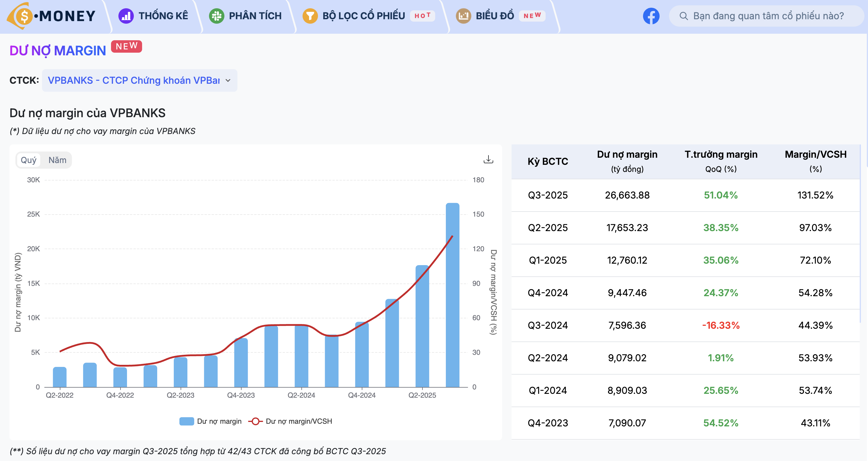Open the Thống Kê tab
This screenshot has height=461, width=868.
click(x=163, y=16)
